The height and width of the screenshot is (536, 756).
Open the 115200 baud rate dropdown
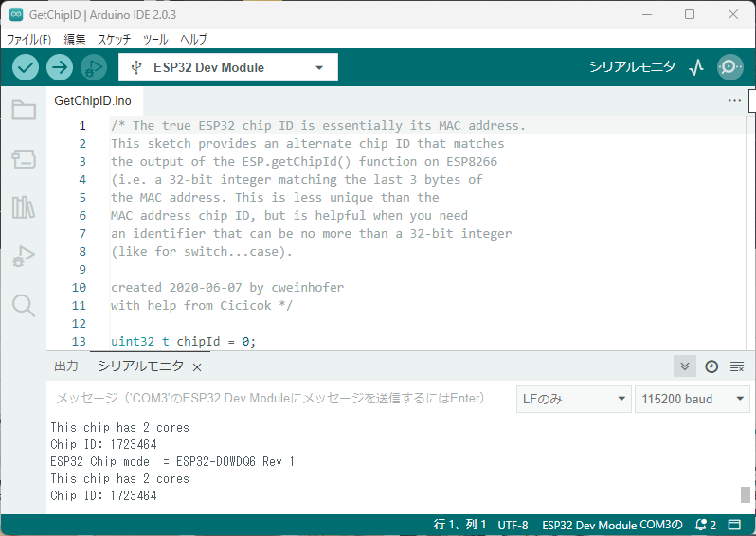coord(692,399)
